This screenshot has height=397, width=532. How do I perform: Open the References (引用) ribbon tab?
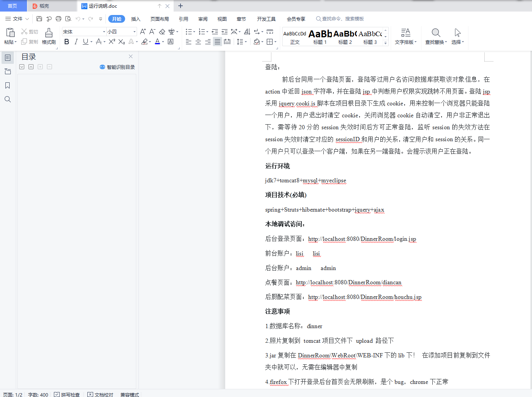(184, 19)
